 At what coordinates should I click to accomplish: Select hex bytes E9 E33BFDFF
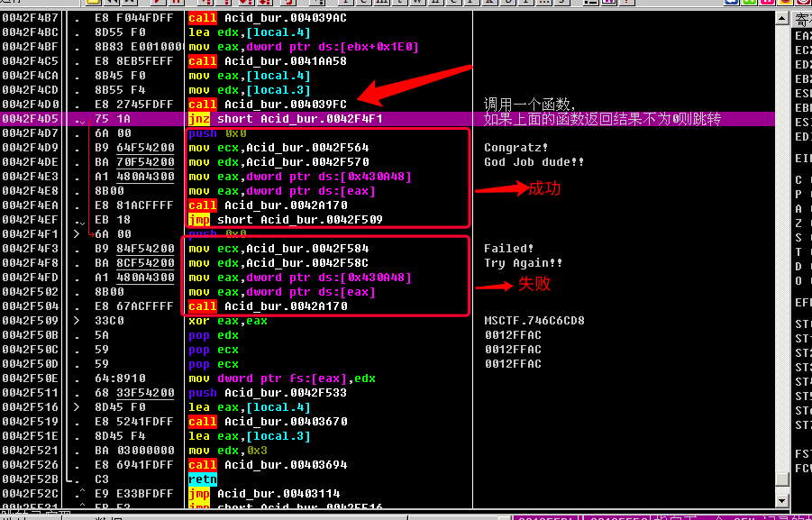[x=134, y=494]
